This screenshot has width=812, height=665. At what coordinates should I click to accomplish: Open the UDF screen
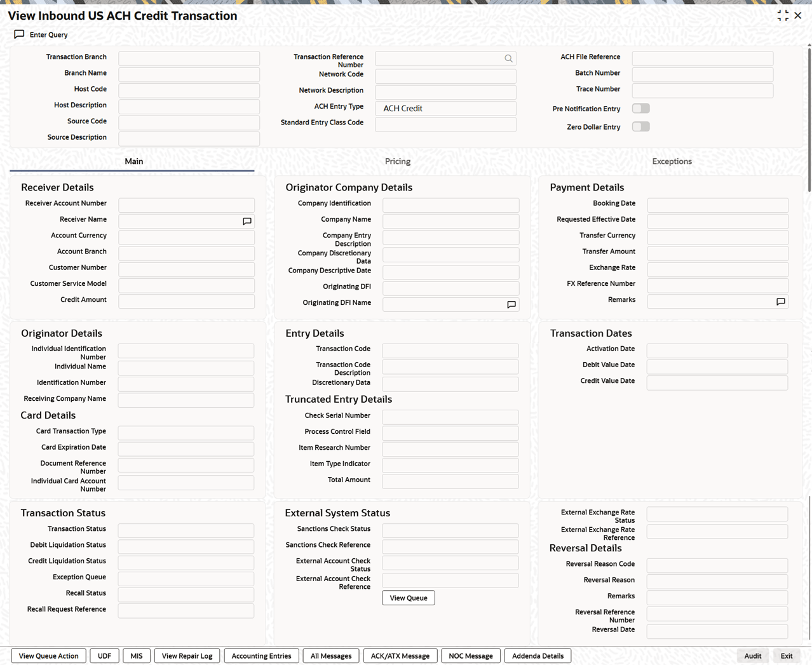104,656
